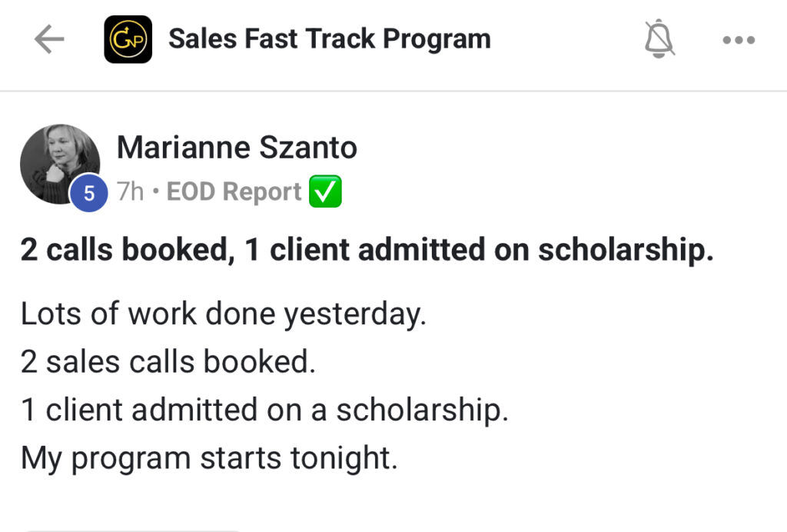Open the three-dot more options menu
This screenshot has height=532, width=787.
click(x=739, y=40)
